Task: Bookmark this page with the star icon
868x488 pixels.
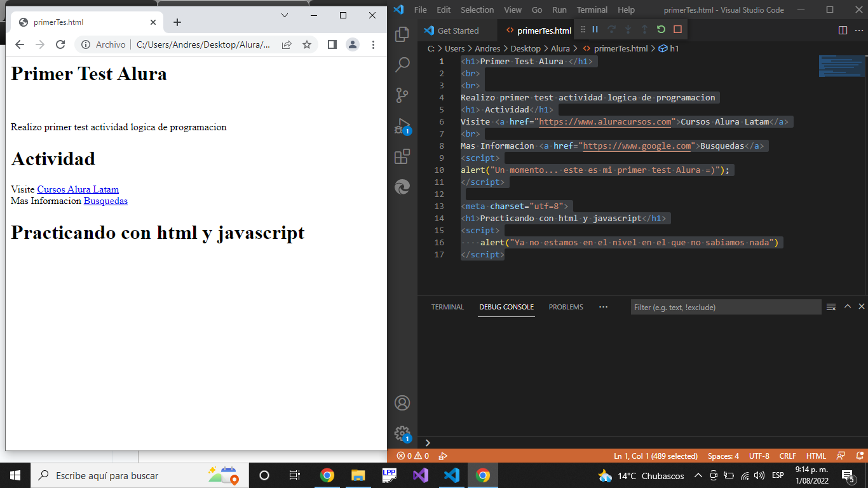Action: tap(307, 44)
